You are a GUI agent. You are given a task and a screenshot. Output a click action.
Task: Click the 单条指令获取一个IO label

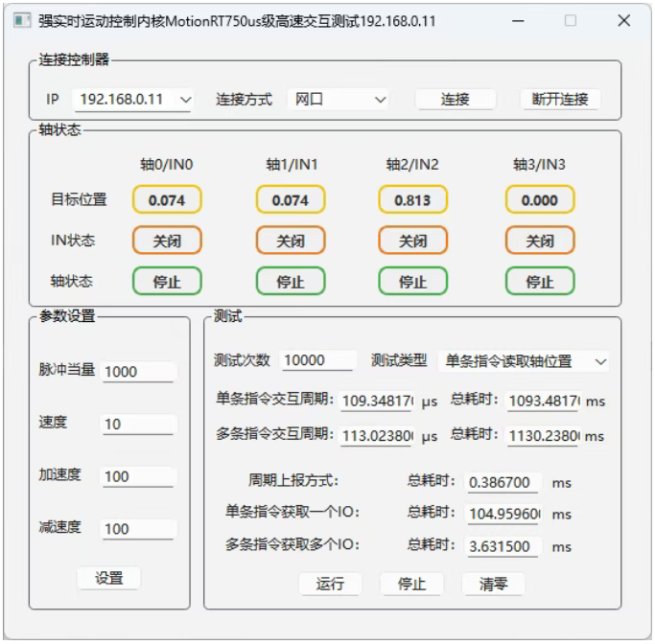[292, 512]
